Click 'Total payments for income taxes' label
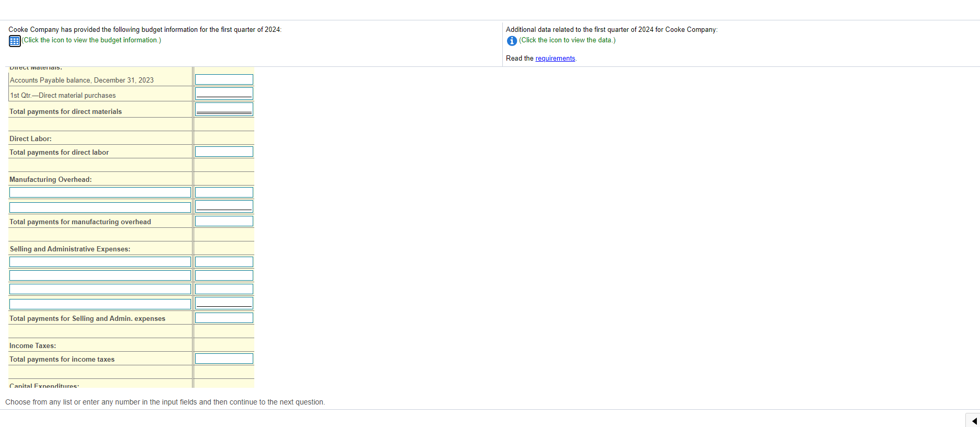980x427 pixels. pos(62,360)
